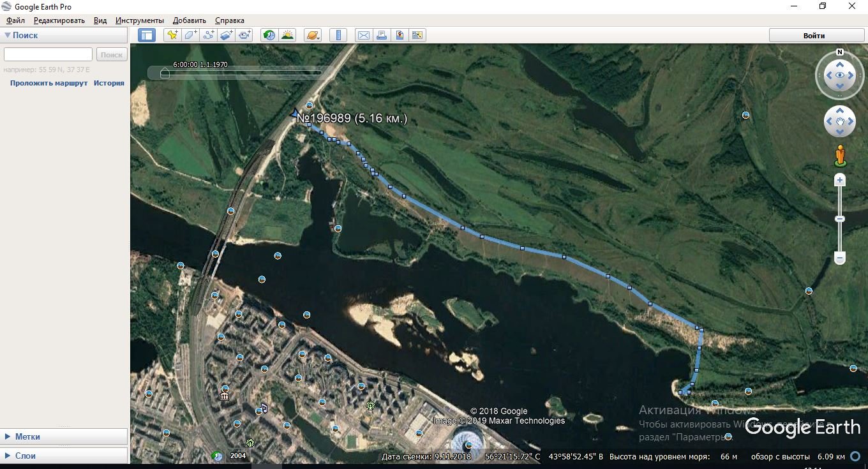Toggle sunlight across landscape button
This screenshot has width=868, height=469.
[287, 36]
